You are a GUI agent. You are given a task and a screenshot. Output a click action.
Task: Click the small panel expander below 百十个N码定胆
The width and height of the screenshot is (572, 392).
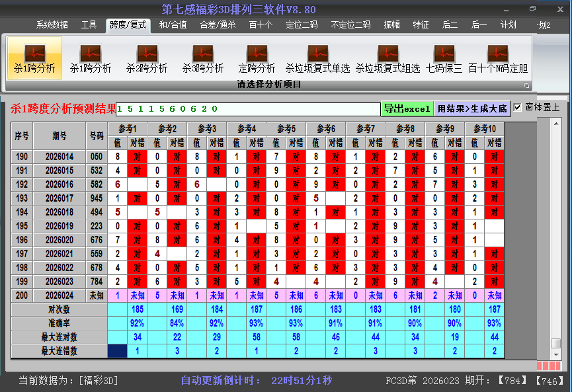(526, 85)
